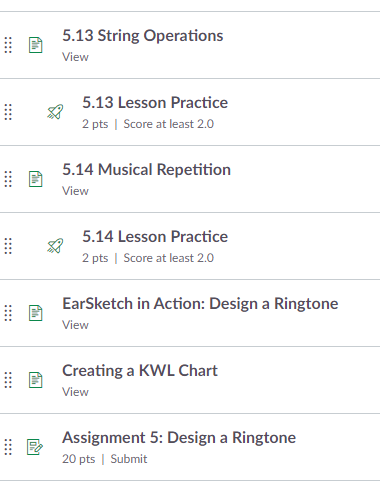Click drag handle of Assignment 5 row
The height and width of the screenshot is (495, 380).
8,447
